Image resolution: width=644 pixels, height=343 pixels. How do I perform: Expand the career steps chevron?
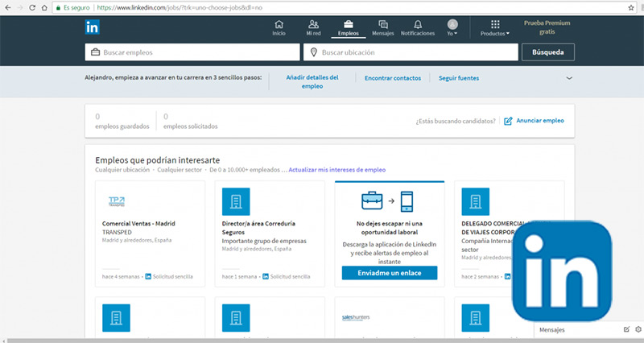coord(569,78)
